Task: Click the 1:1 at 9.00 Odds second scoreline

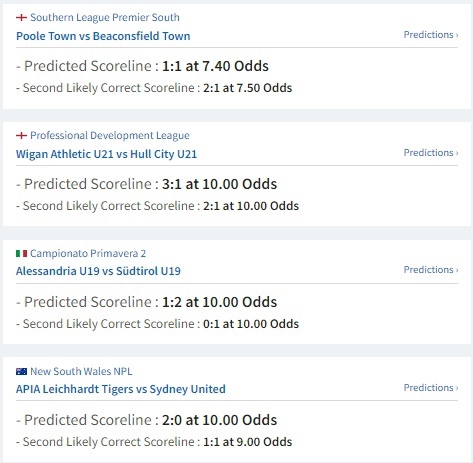Action: pos(247,442)
